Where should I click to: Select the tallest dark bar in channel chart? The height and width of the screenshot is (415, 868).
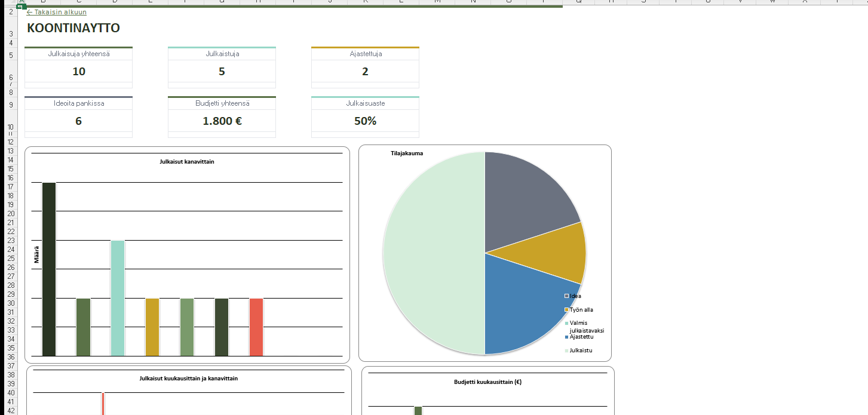coord(48,269)
